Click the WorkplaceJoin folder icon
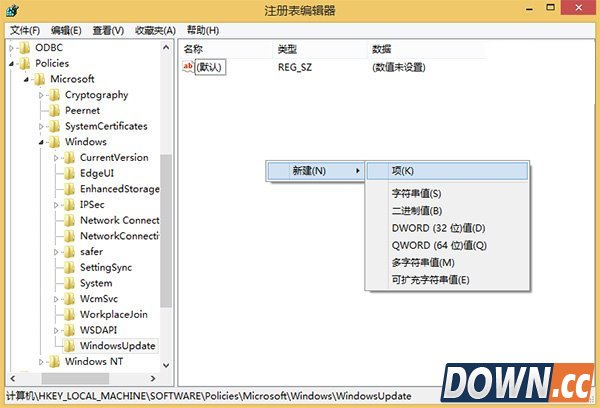The image size is (600, 408). point(70,315)
